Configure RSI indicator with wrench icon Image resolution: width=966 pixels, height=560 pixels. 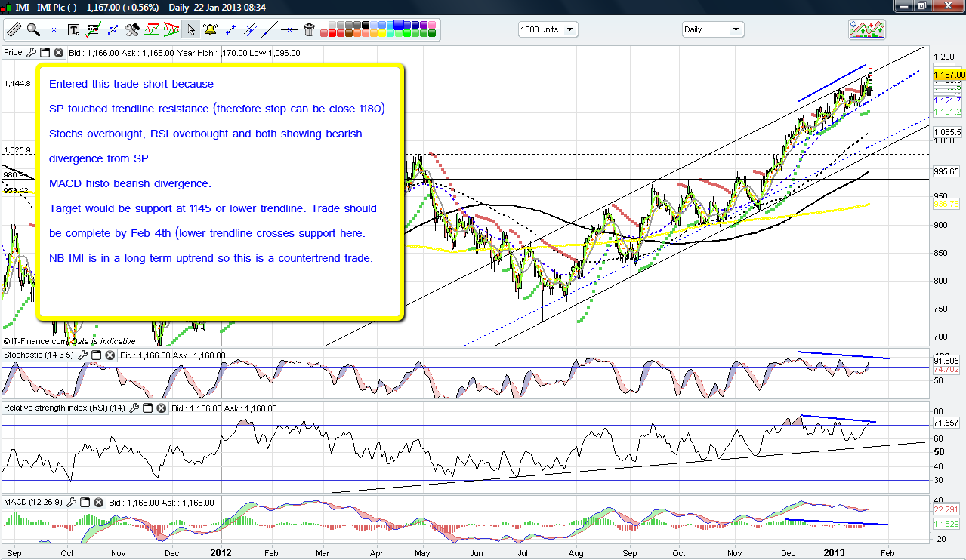(x=134, y=408)
